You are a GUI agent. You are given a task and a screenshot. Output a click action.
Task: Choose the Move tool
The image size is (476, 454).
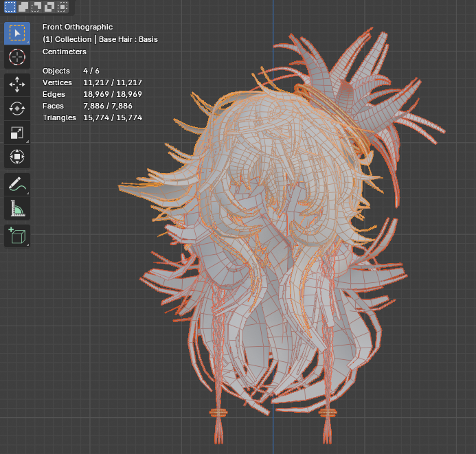coord(17,84)
